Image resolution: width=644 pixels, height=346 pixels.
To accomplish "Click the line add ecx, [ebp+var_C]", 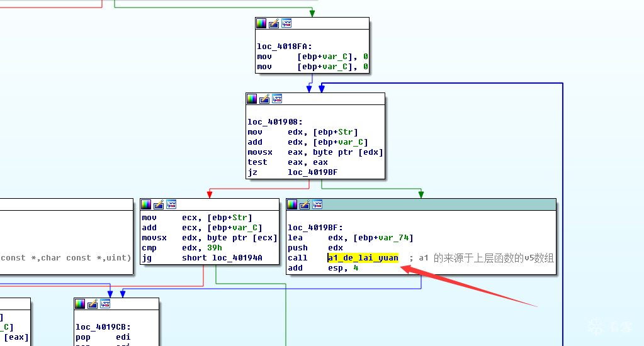I will [x=201, y=228].
